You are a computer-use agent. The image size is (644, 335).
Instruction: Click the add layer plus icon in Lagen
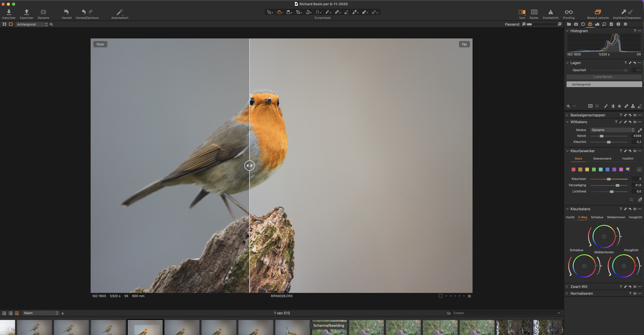(x=568, y=106)
